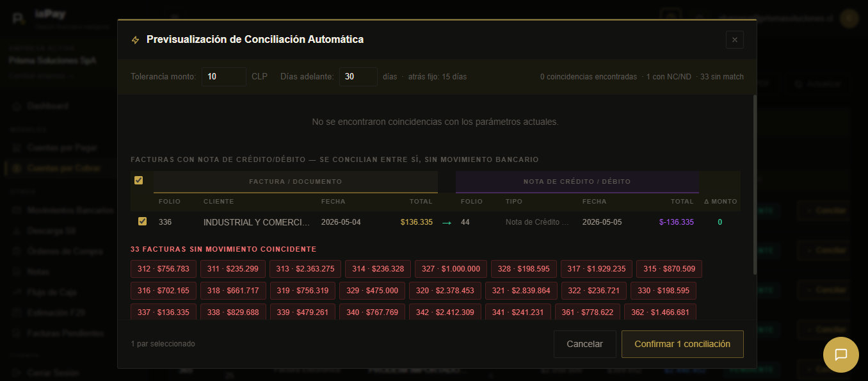Open the chat bubble widget
The width and height of the screenshot is (868, 381).
pos(840,355)
